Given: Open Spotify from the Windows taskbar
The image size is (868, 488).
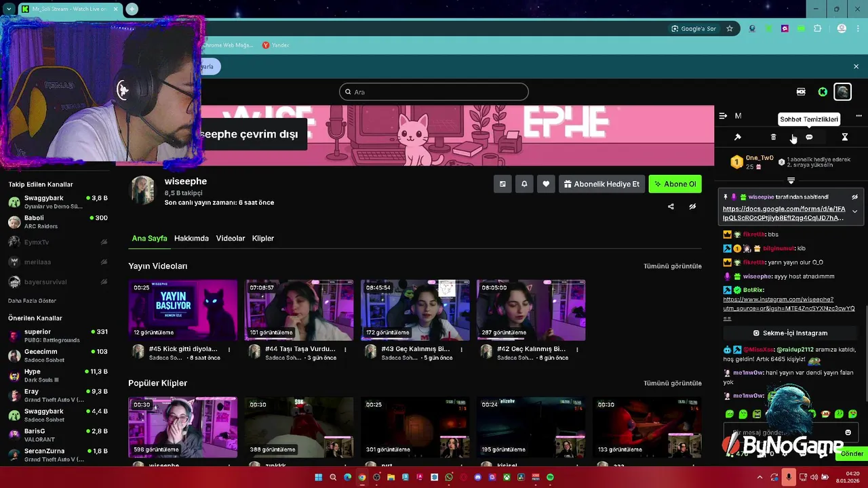Looking at the screenshot, I should click(x=550, y=477).
